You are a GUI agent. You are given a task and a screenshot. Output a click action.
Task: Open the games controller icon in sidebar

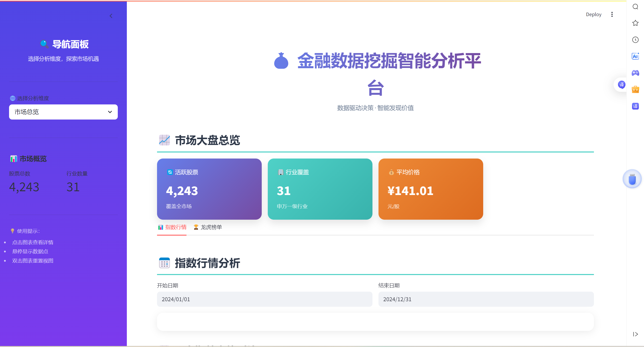635,73
